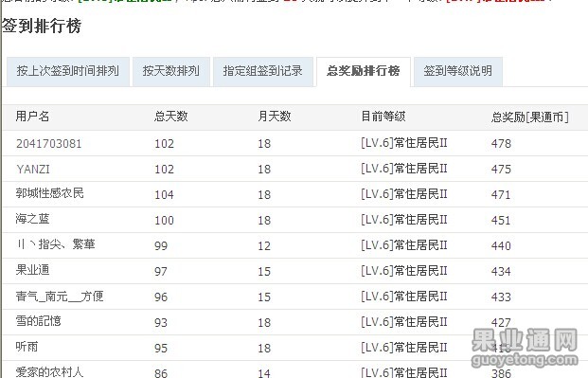The image size is (588, 378).
Task: Click username 青气_南元__方便
Action: (x=60, y=297)
